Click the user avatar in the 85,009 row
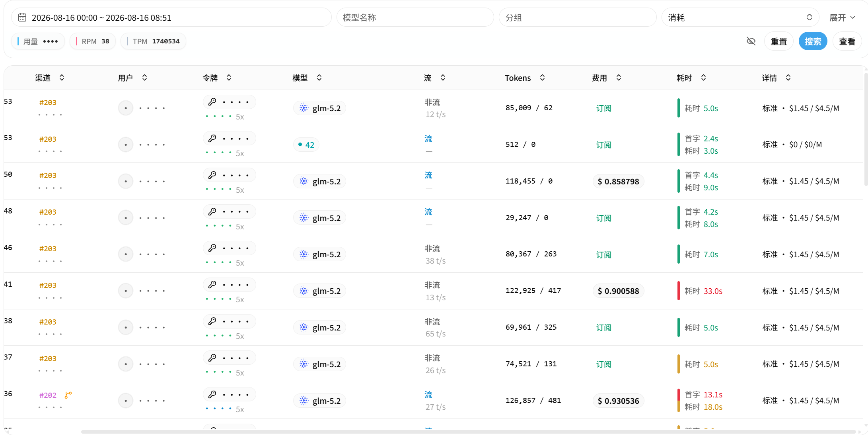The height and width of the screenshot is (442, 868). pos(126,108)
